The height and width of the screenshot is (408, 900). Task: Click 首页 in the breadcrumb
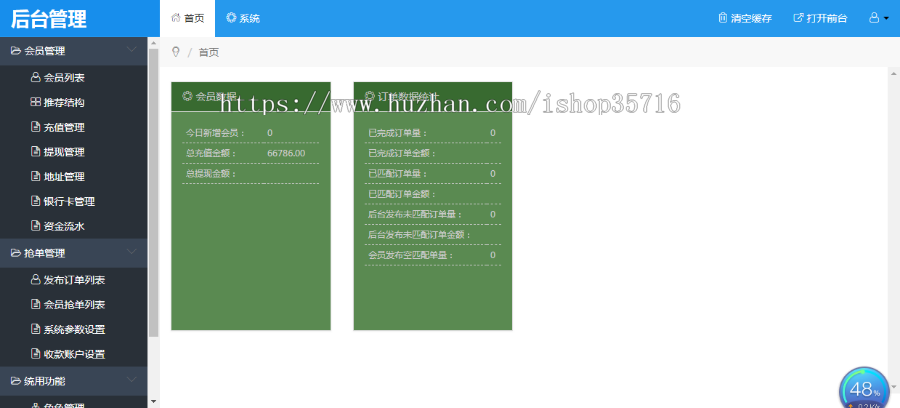(x=209, y=53)
